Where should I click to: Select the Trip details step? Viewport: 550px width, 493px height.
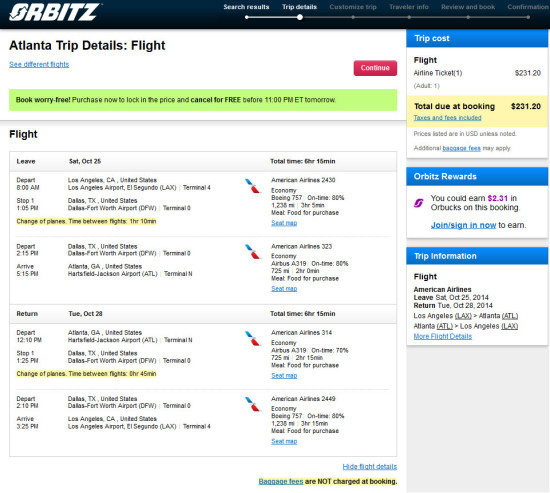[x=300, y=7]
